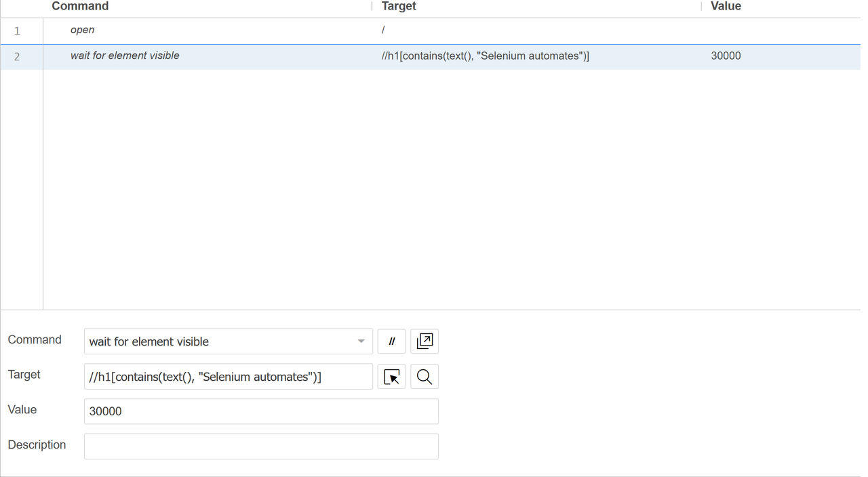Click the Description label in the editor

[x=37, y=444]
